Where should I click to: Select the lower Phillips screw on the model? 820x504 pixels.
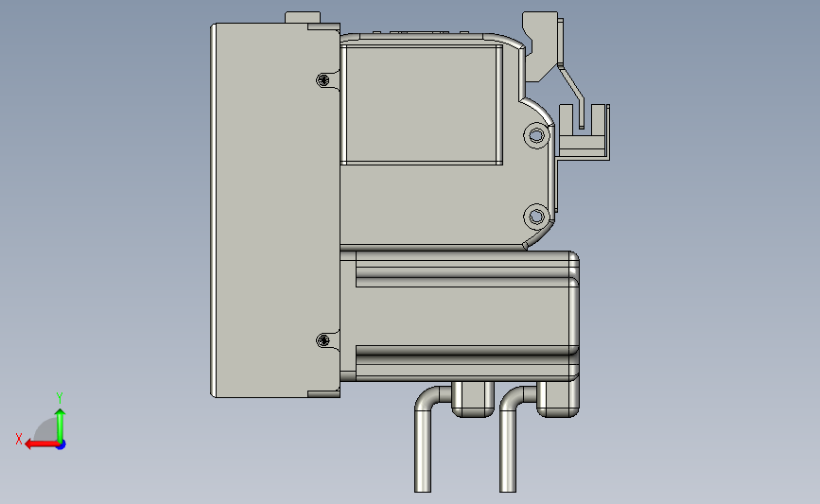pyautogui.click(x=323, y=340)
